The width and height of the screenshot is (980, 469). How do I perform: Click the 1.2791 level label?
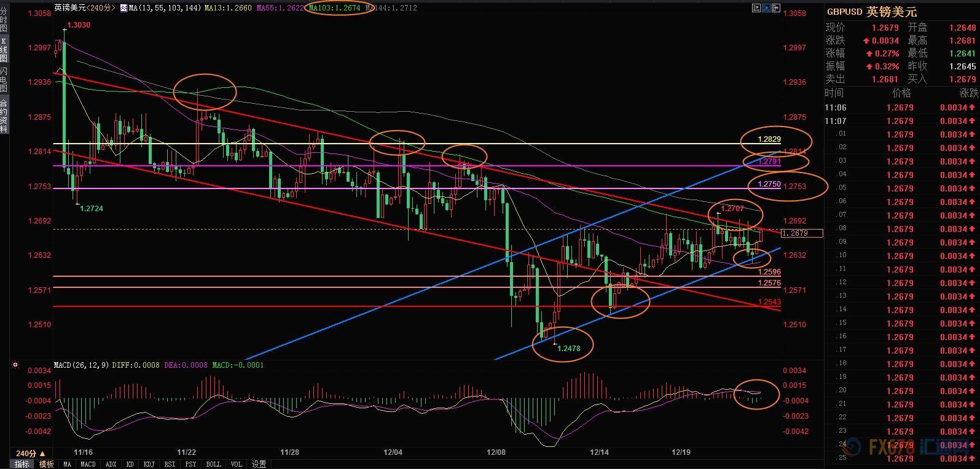tap(769, 162)
